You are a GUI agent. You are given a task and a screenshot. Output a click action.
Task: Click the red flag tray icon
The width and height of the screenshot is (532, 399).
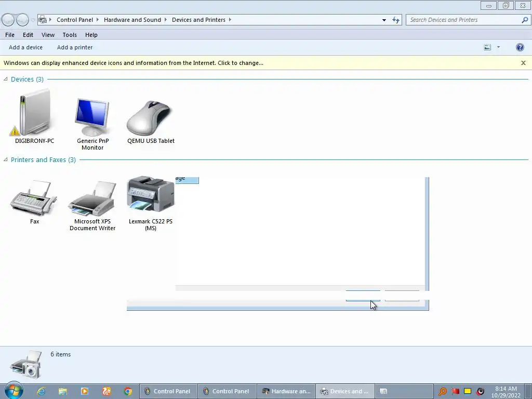click(x=455, y=392)
